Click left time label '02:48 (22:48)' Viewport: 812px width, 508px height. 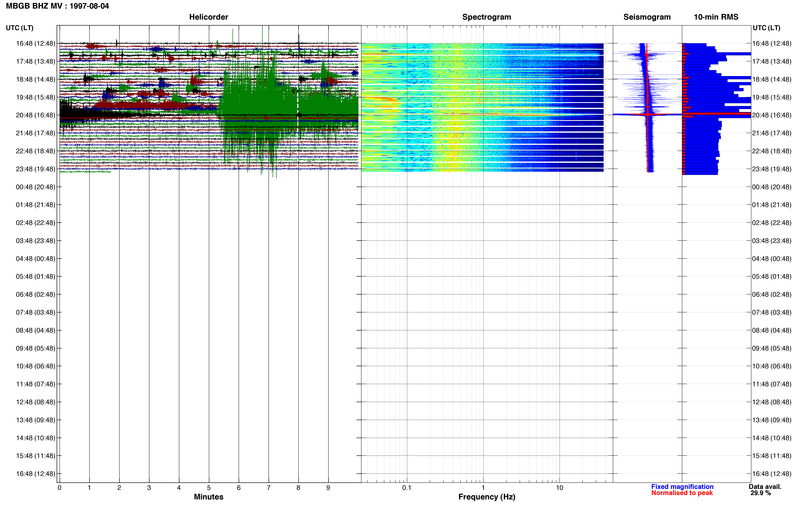(x=36, y=223)
